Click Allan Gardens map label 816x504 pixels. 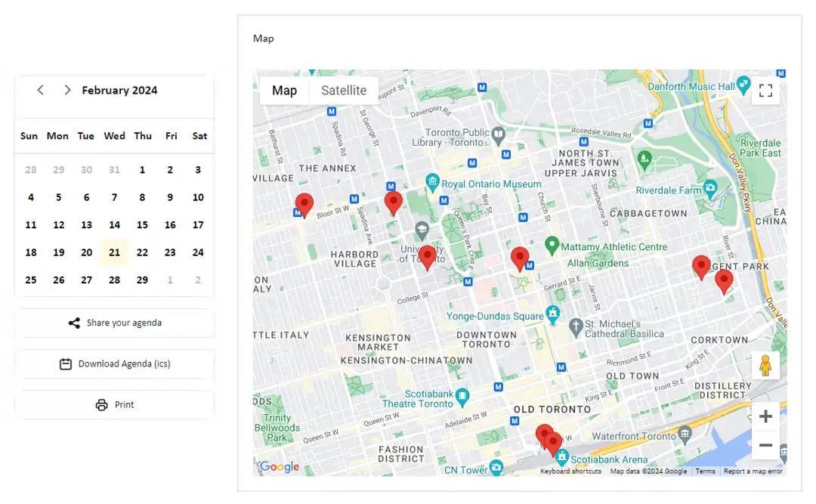coord(598,264)
